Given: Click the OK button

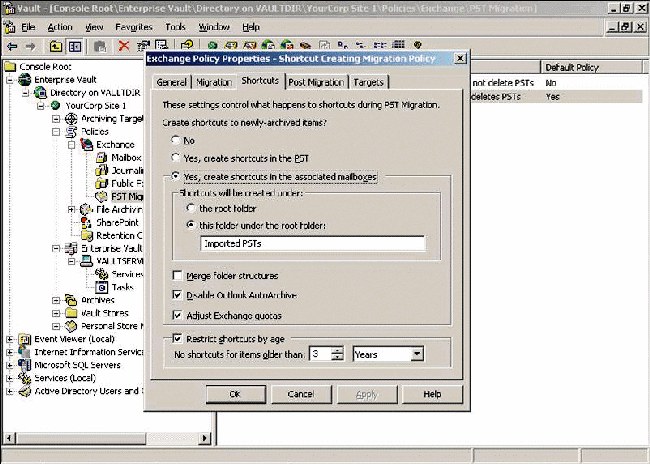Looking at the screenshot, I should (235, 394).
